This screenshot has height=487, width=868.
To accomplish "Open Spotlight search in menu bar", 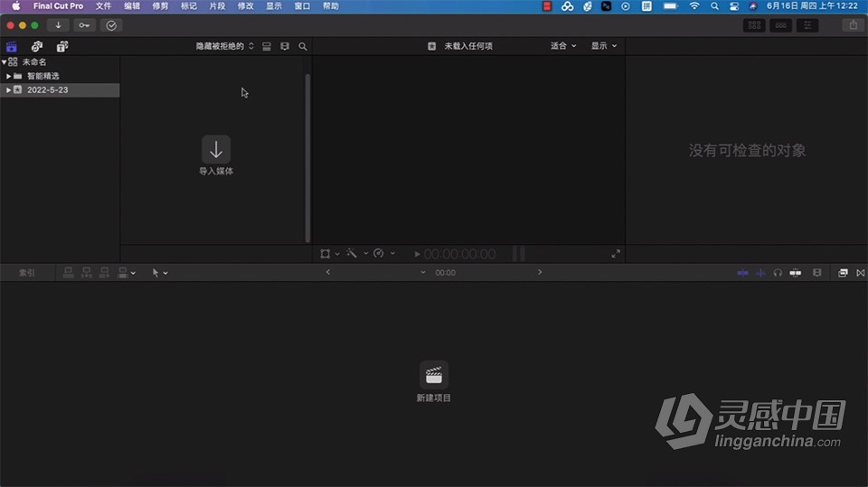I will (714, 6).
